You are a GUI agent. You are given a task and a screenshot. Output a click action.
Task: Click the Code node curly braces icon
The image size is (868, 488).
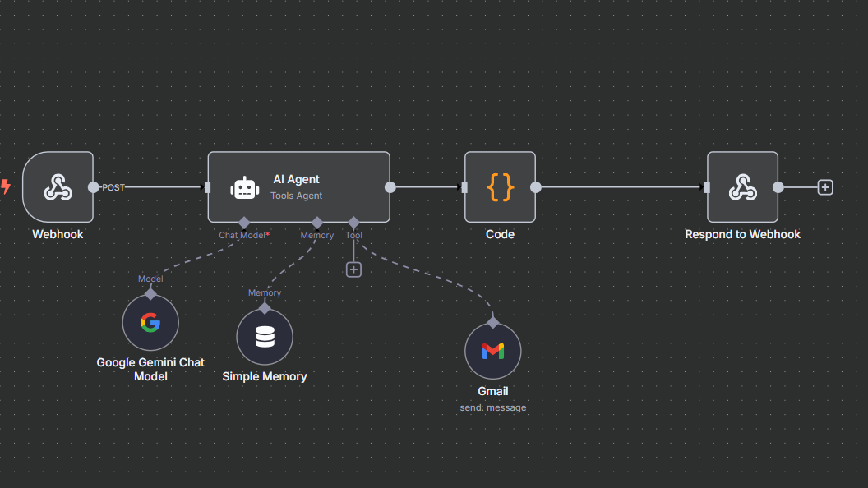click(x=500, y=186)
